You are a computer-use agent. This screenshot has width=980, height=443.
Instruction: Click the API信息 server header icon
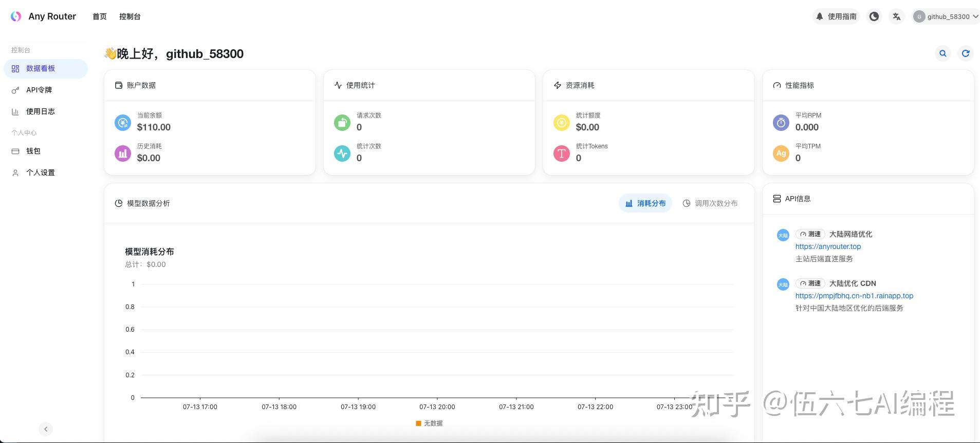(x=777, y=199)
